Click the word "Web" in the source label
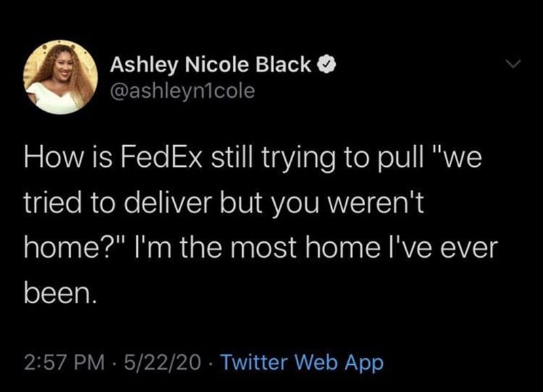 [x=316, y=362]
